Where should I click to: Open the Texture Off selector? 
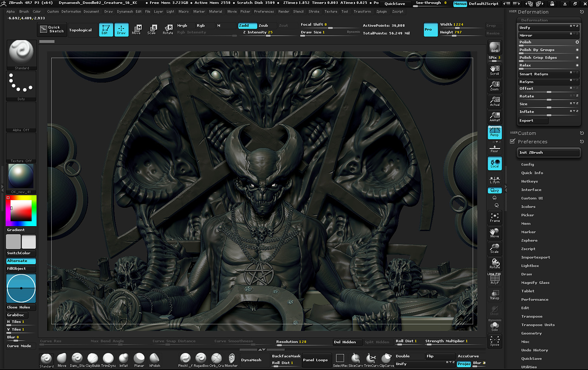tap(21, 148)
